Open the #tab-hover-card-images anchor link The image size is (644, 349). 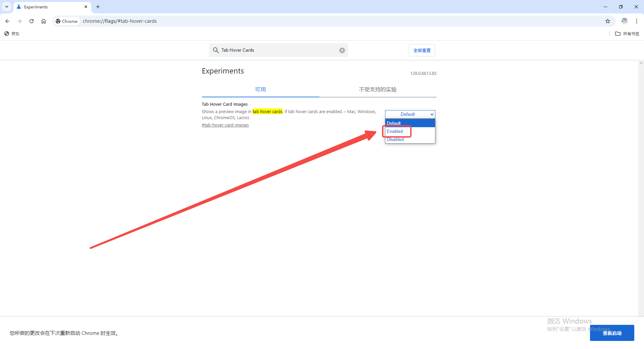pyautogui.click(x=225, y=125)
